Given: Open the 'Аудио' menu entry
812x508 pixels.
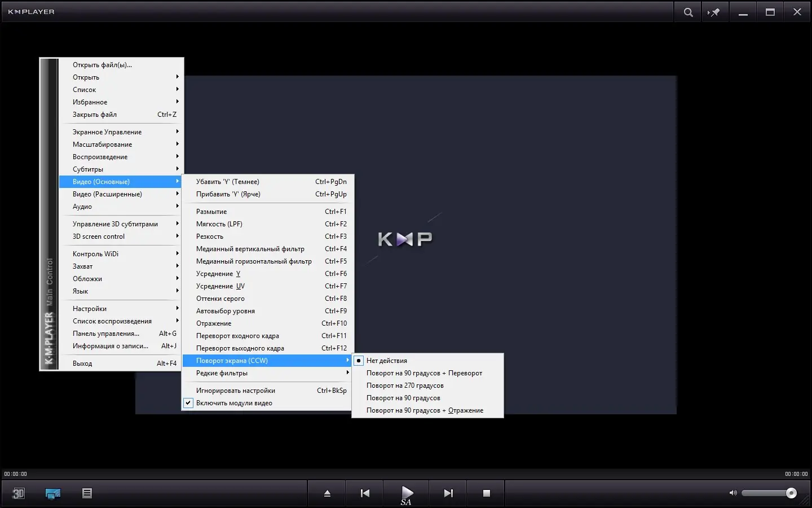Looking at the screenshot, I should (120, 207).
